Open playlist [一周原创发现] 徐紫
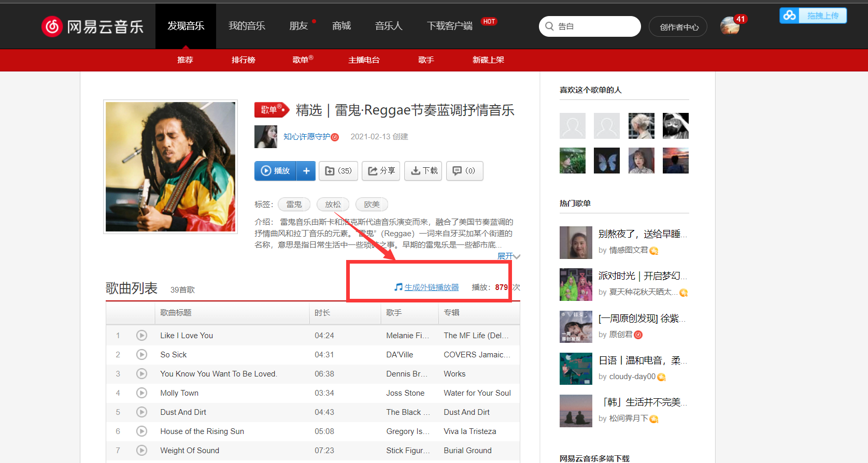 pyautogui.click(x=643, y=319)
